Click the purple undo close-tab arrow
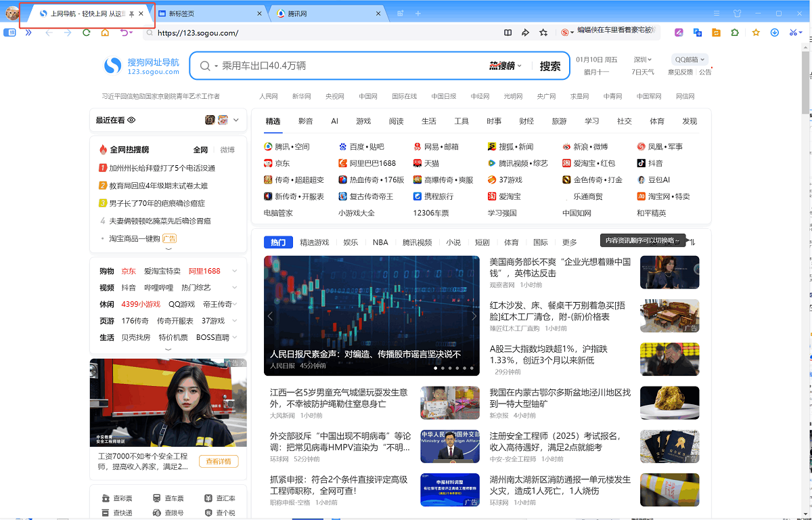This screenshot has height=520, width=812. [x=124, y=32]
